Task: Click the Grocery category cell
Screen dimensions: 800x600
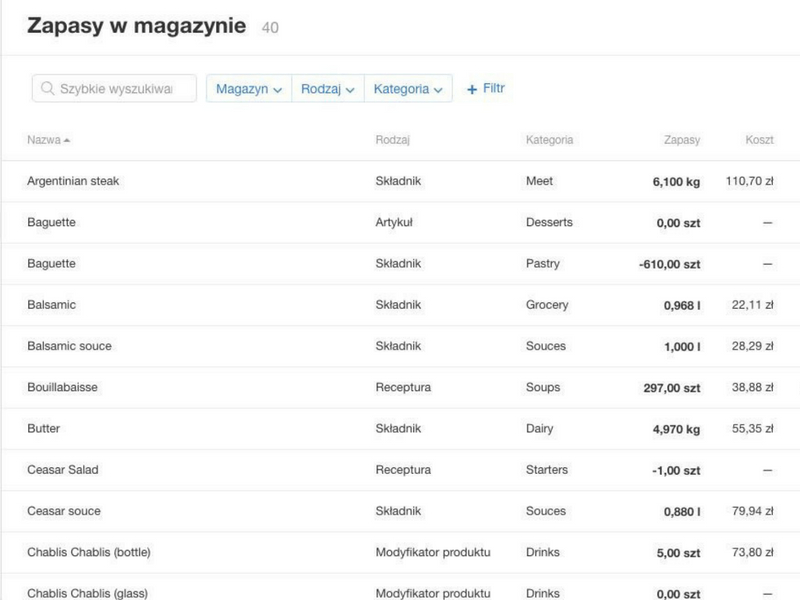Action: pos(547,305)
